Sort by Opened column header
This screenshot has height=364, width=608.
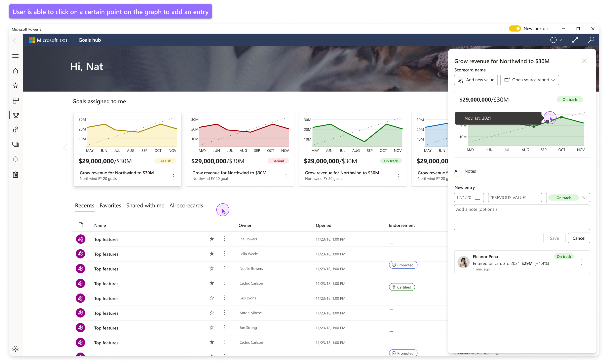(x=323, y=225)
